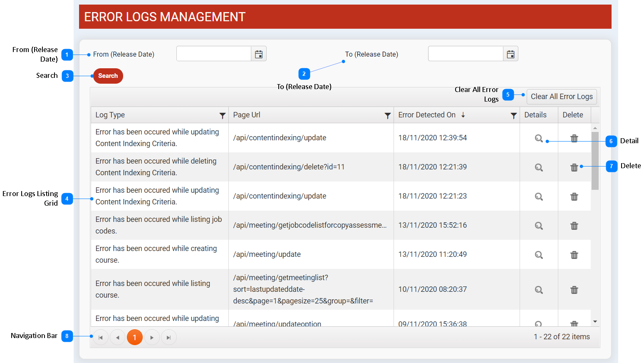
Task: View details for the 13/11/2020 15:52:16 log
Action: tap(539, 226)
